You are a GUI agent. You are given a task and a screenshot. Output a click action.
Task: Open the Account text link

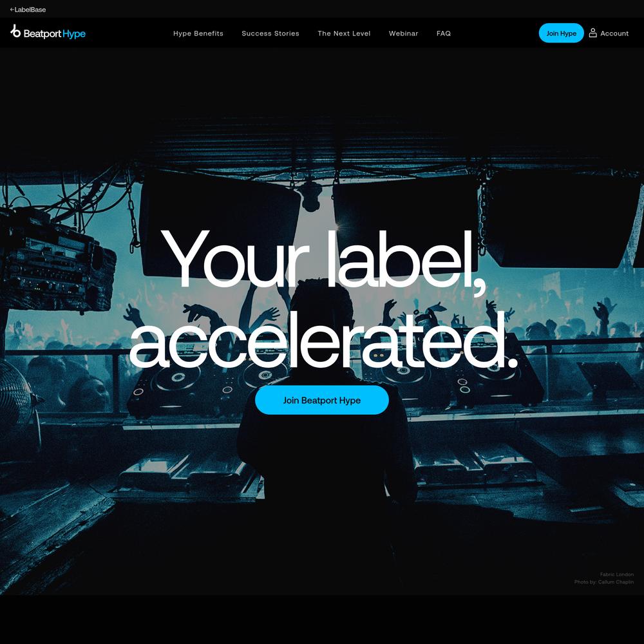pos(614,33)
